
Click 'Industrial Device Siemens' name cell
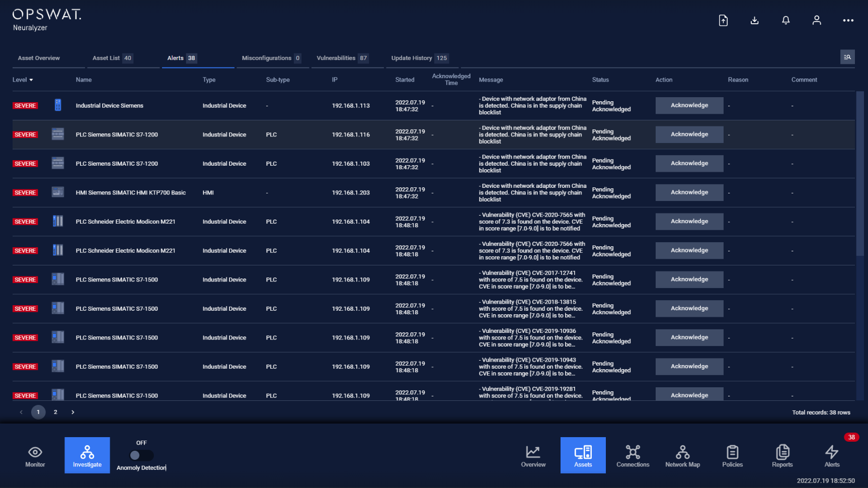click(x=110, y=106)
